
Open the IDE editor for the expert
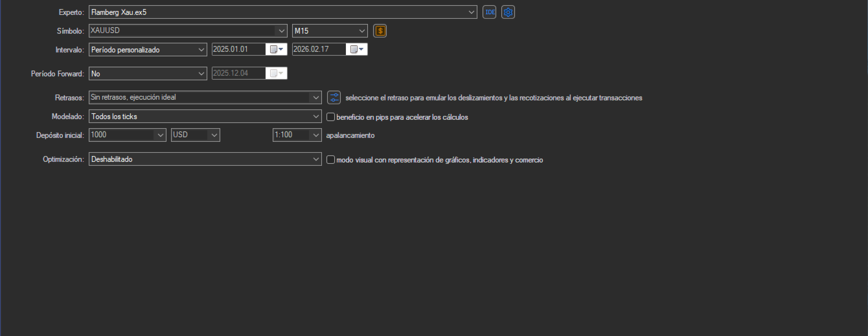(490, 12)
